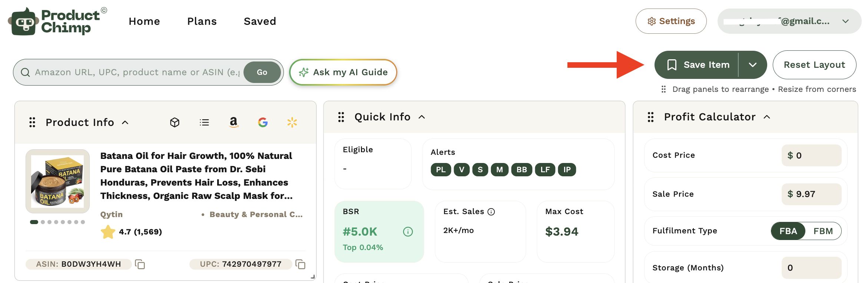Search product on Google icon

pyautogui.click(x=263, y=122)
